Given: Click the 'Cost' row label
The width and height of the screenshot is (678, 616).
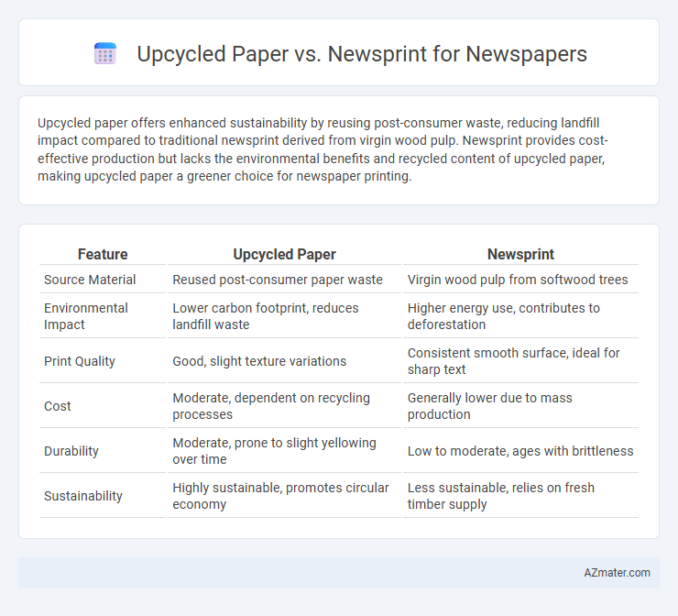Looking at the screenshot, I should click(x=58, y=406).
